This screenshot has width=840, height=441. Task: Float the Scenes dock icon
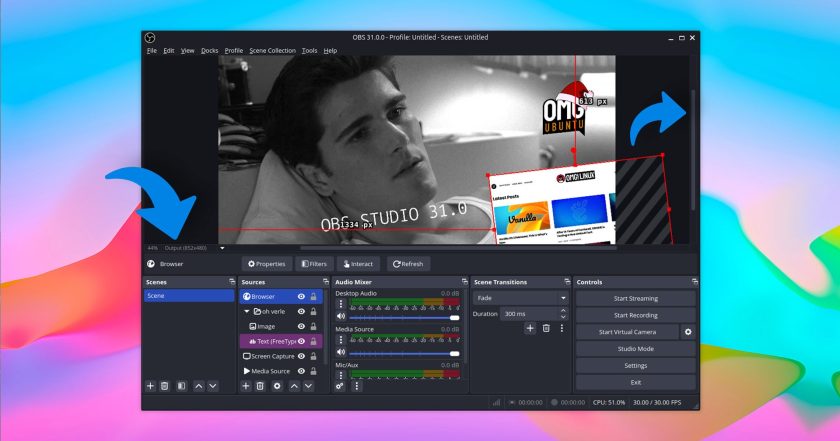click(x=232, y=282)
